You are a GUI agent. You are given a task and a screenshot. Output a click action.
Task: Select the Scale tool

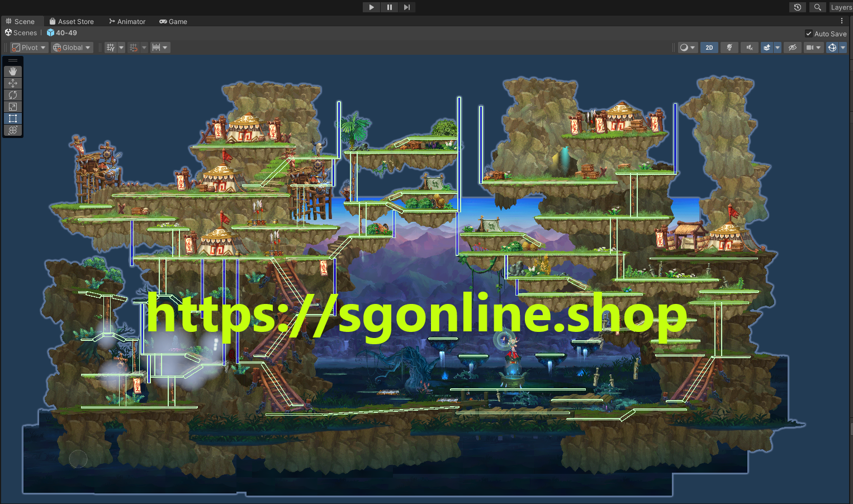click(13, 107)
